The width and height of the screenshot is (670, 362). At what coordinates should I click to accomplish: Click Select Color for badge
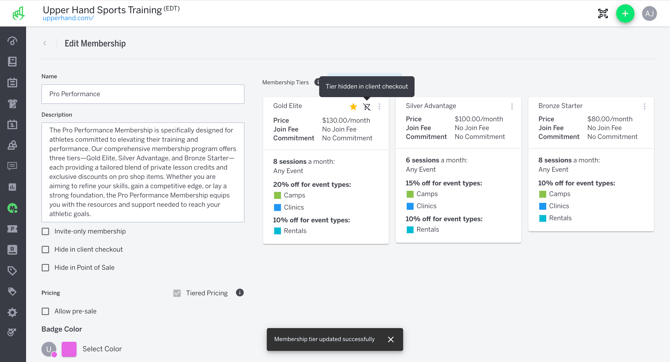[x=102, y=349]
